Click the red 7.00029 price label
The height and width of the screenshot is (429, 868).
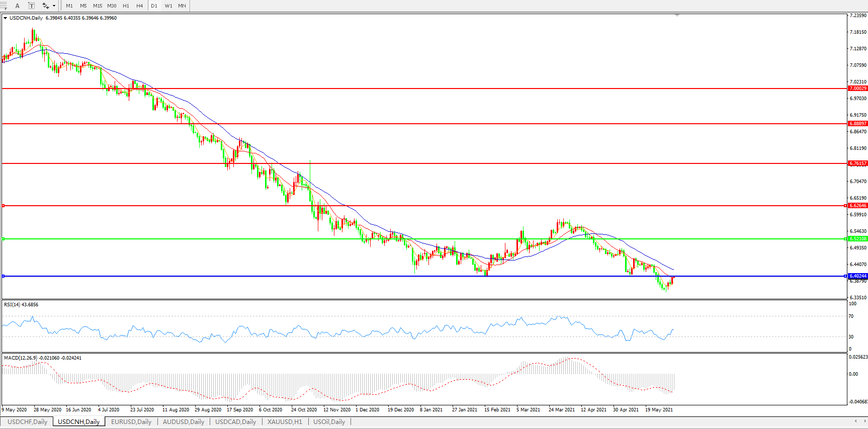click(x=857, y=89)
